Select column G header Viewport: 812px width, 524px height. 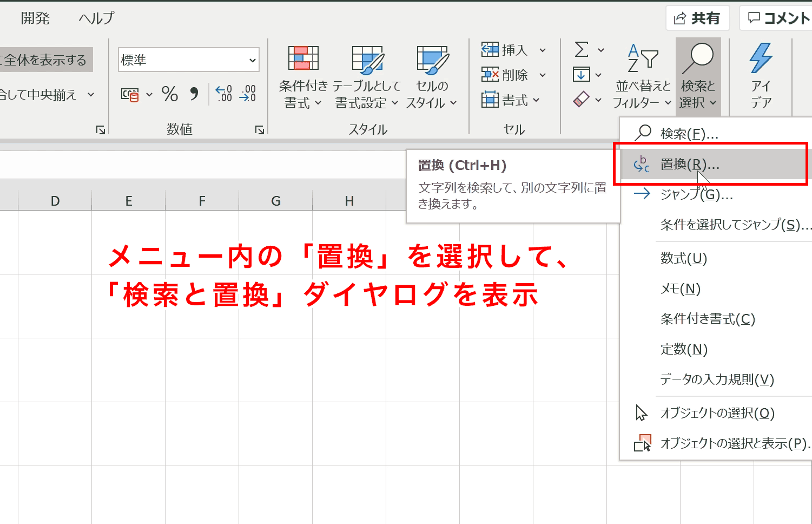276,201
